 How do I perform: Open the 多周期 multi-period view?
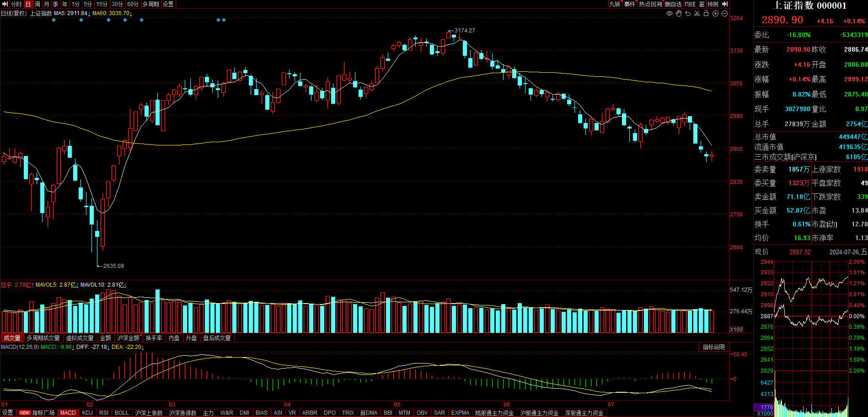tap(151, 4)
